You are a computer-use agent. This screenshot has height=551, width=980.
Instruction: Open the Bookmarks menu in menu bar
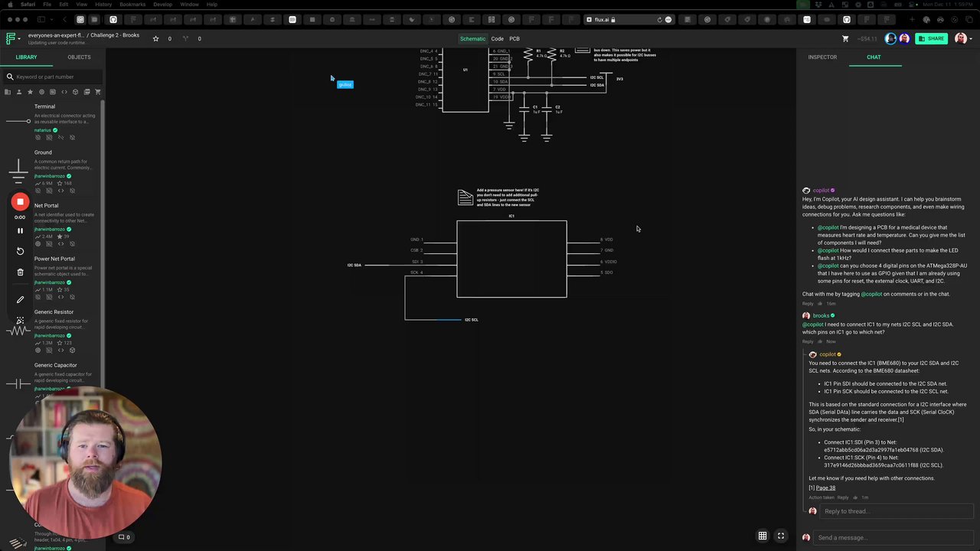click(x=132, y=5)
